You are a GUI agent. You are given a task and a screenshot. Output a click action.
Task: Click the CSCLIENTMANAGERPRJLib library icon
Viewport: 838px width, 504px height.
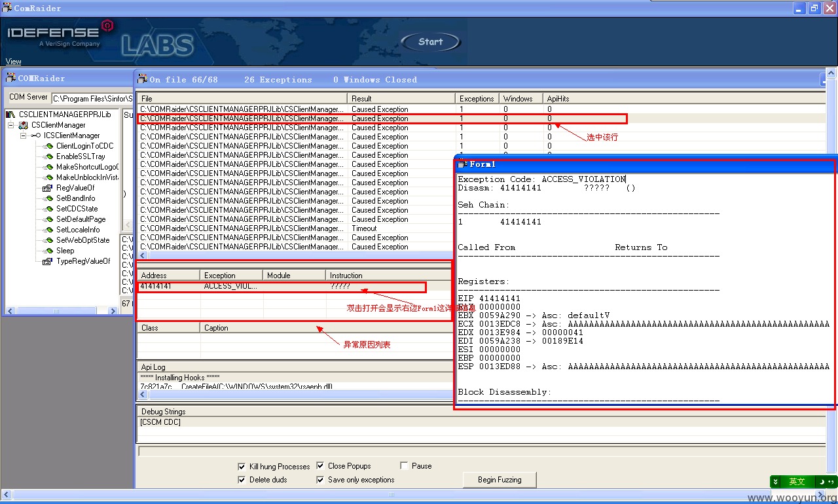pyautogui.click(x=11, y=115)
